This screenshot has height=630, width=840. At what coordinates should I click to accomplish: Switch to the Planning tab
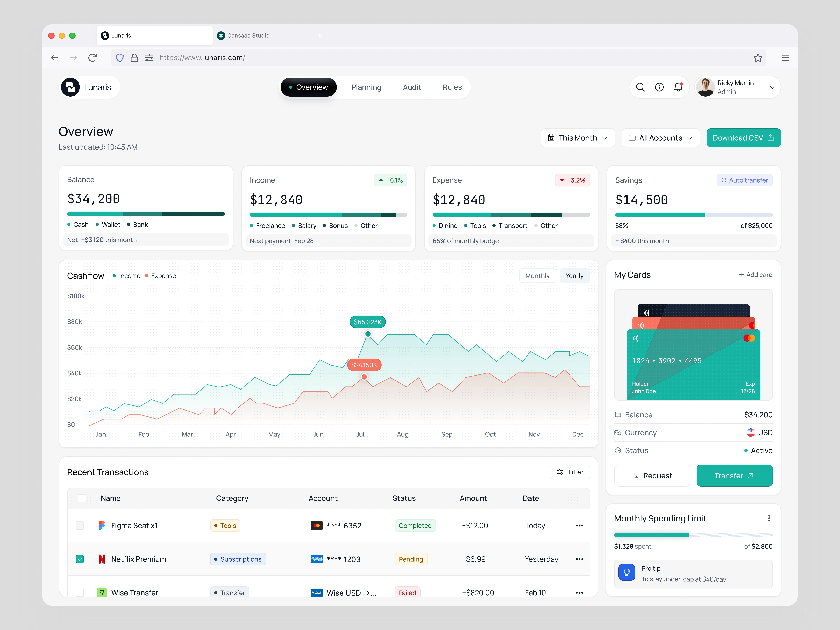(x=366, y=87)
